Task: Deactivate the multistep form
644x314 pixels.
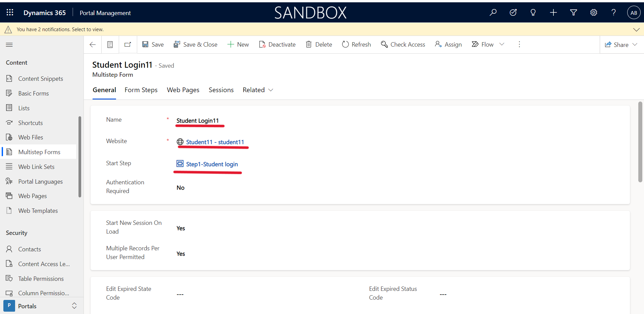Action: click(277, 45)
